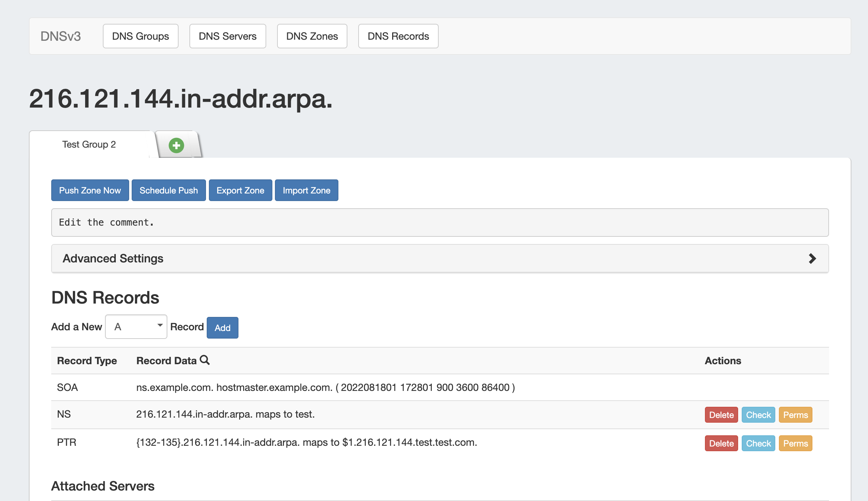
Task: Click the Record Data search magnifier icon
Action: 205,360
